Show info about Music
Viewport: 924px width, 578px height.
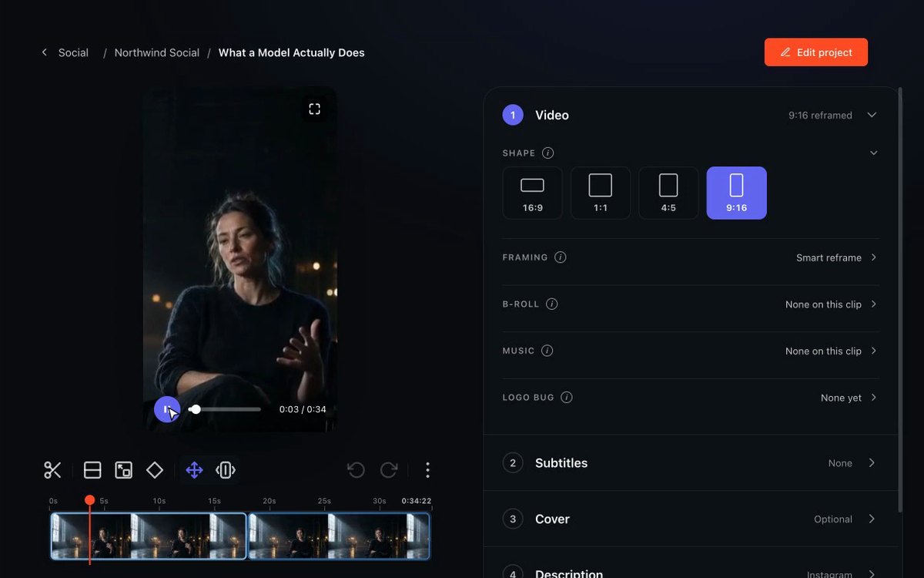click(547, 351)
